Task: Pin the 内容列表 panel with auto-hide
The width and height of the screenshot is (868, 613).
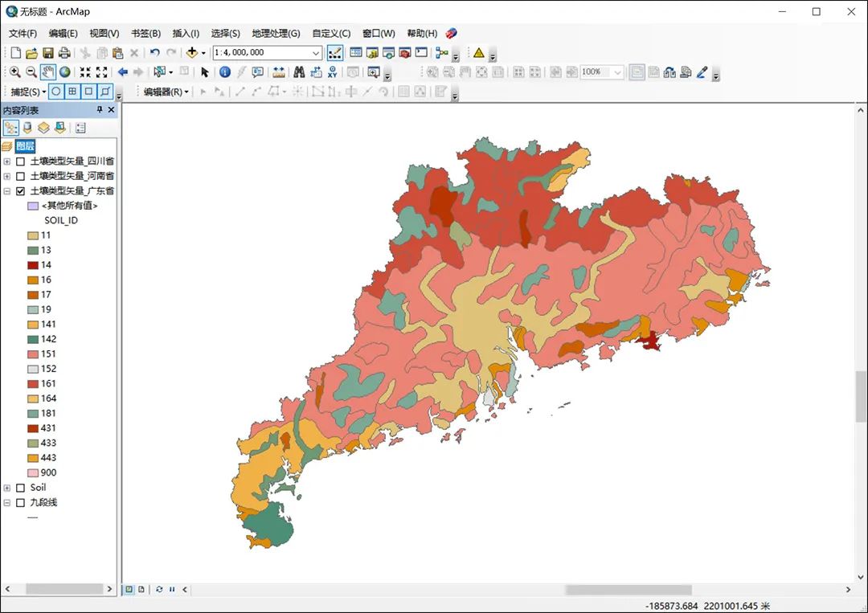Action: (x=100, y=109)
